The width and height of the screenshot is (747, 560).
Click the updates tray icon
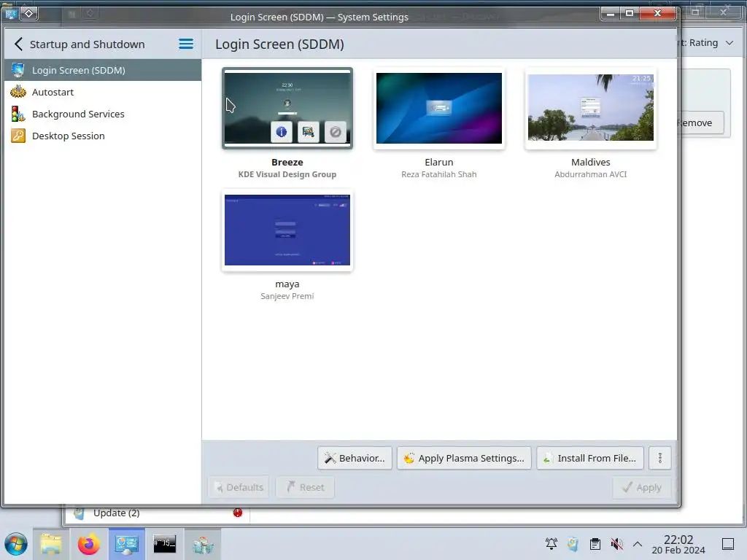(573, 544)
